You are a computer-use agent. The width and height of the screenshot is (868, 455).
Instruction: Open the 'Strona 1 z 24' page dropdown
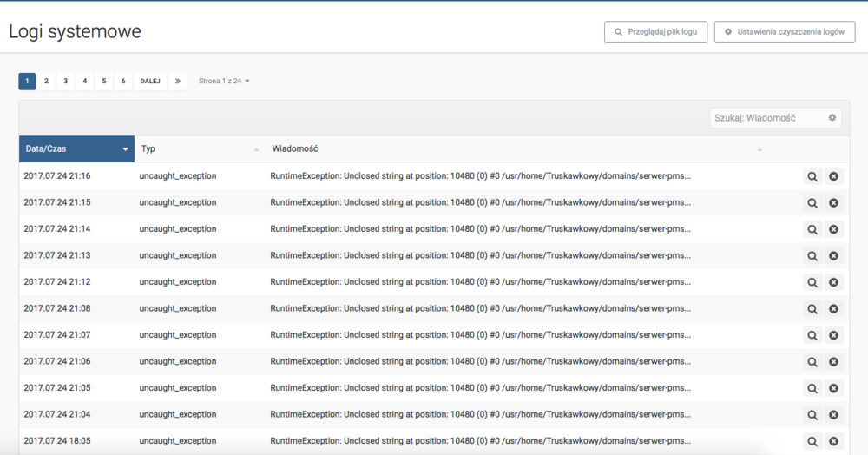(224, 81)
